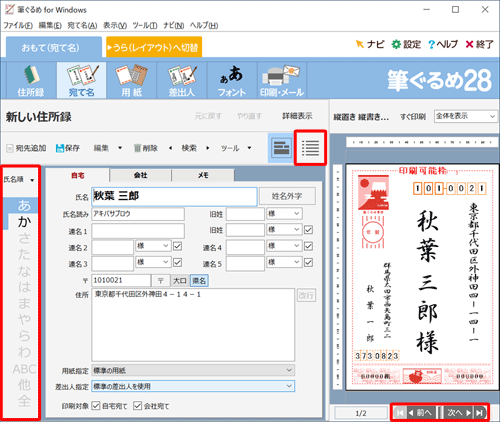
Task: Open the 印刷・メール print and mail tool
Action: tap(282, 80)
